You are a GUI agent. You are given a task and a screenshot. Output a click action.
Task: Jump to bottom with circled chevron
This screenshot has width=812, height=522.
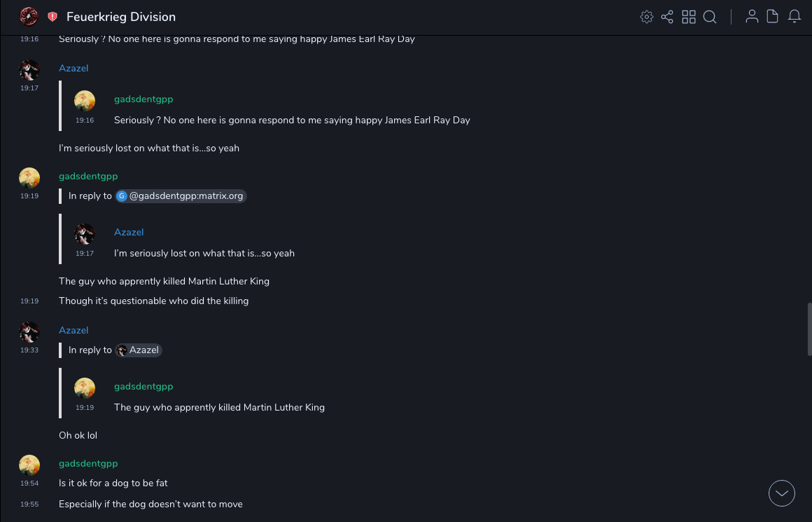tap(782, 493)
